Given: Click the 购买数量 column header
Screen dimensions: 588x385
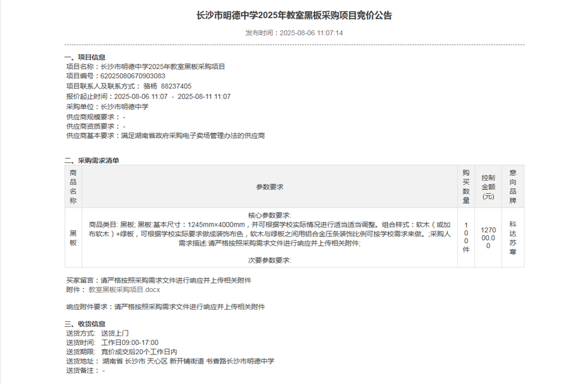Looking at the screenshot, I should pyautogui.click(x=465, y=186).
